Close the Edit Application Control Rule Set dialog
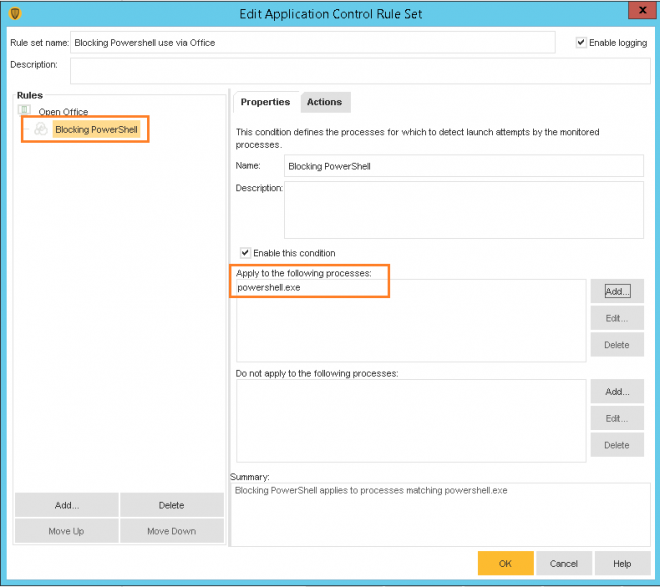 [x=637, y=12]
